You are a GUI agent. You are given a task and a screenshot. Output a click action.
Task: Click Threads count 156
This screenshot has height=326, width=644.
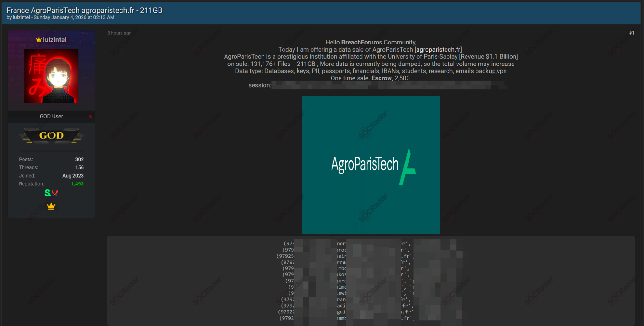click(x=79, y=167)
